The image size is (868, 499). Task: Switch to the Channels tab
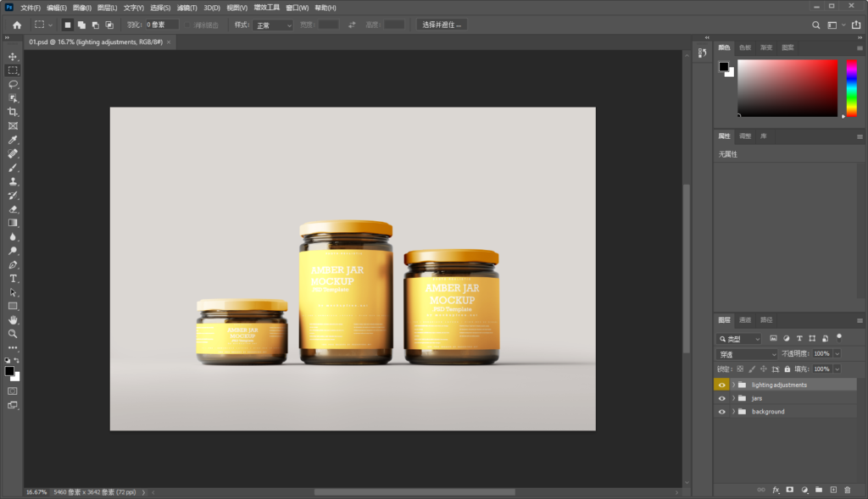(745, 319)
